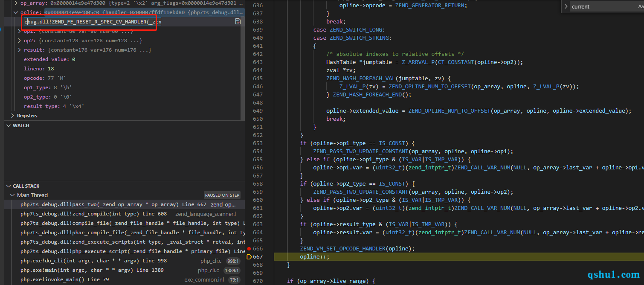Viewport: 644px width, 285px height.
Task: Select the op1_type: 8 variable
Action: (x=48, y=87)
